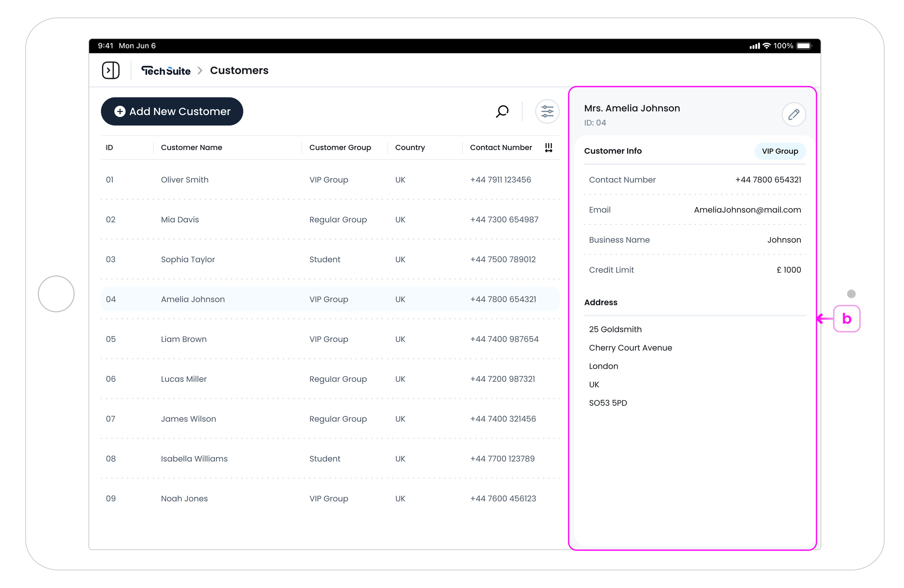Expand the breadcrumb chevron after TechSuite

(x=200, y=71)
